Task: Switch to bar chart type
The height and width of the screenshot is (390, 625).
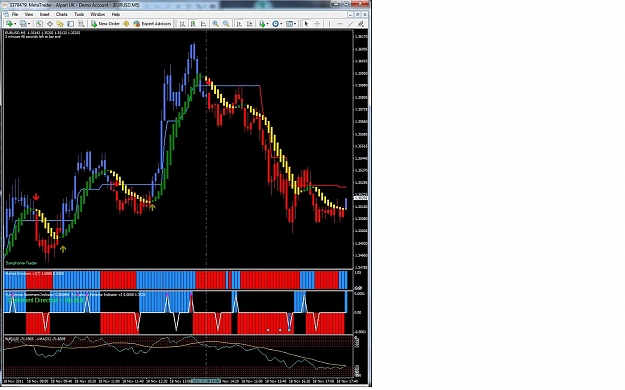Action: click(x=182, y=24)
